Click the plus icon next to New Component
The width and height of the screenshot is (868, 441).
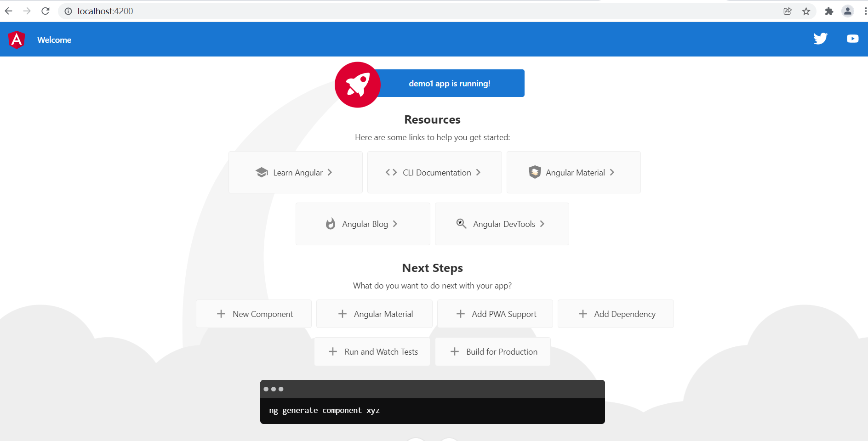tap(221, 314)
